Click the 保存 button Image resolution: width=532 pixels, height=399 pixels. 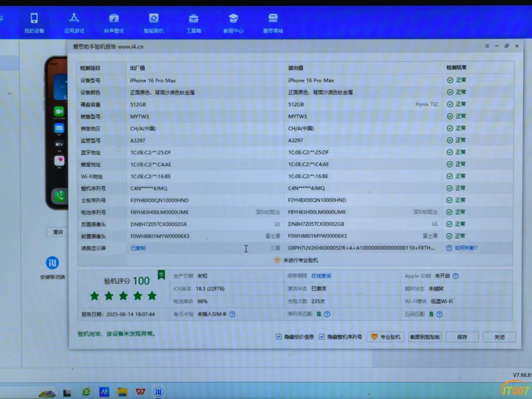(x=462, y=337)
